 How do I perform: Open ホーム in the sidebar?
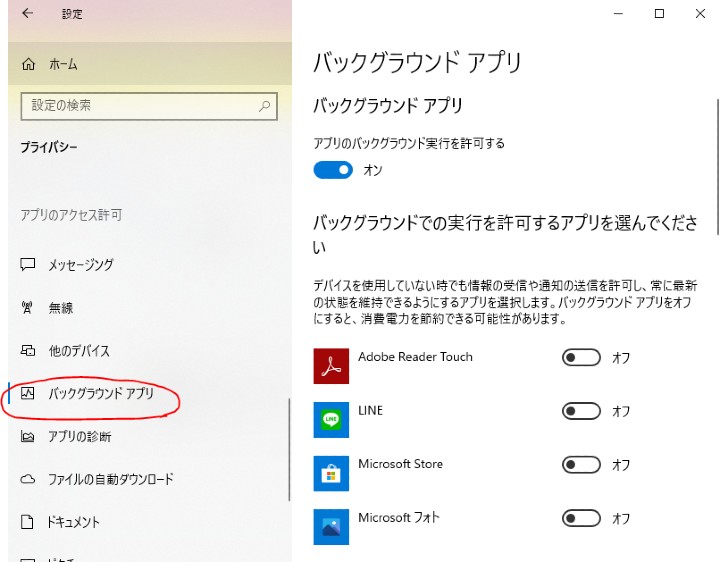click(150, 64)
